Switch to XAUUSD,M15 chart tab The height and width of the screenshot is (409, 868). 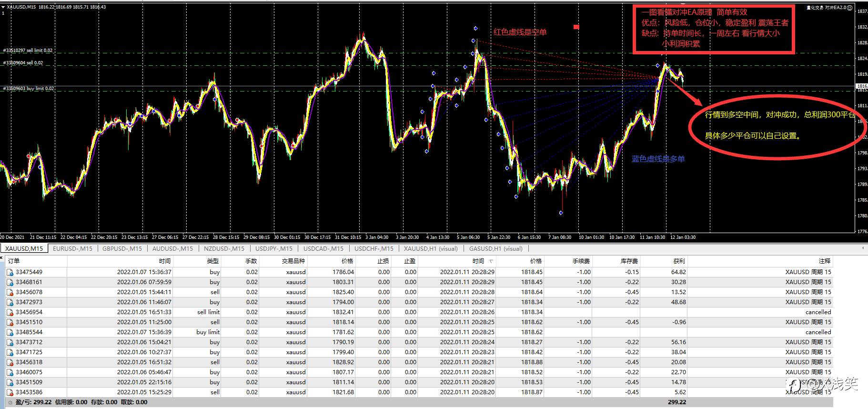tap(24, 248)
